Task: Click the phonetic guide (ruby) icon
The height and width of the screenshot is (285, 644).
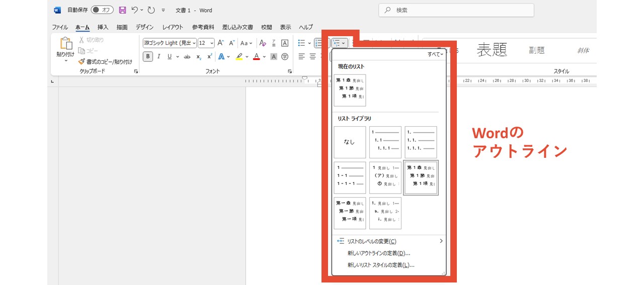Action: coord(273,43)
